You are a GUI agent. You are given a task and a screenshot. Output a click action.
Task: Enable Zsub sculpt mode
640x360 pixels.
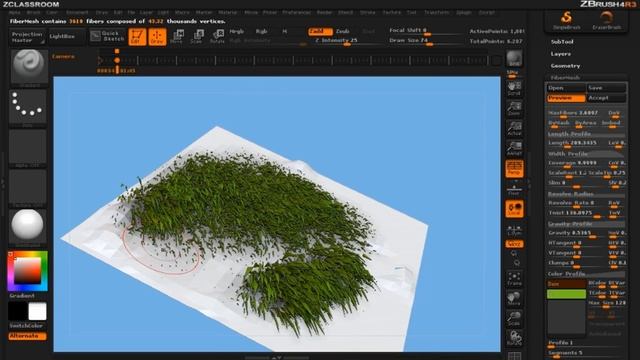[x=342, y=31]
